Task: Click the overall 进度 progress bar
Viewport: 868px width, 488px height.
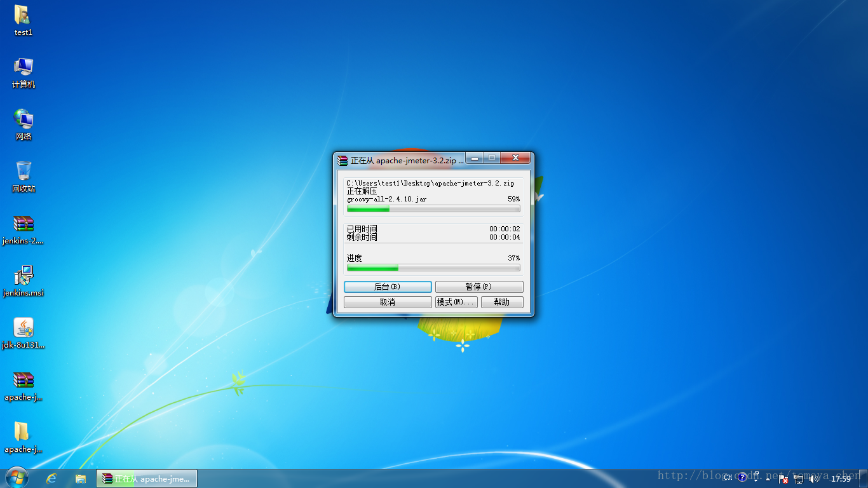Action: coord(433,268)
